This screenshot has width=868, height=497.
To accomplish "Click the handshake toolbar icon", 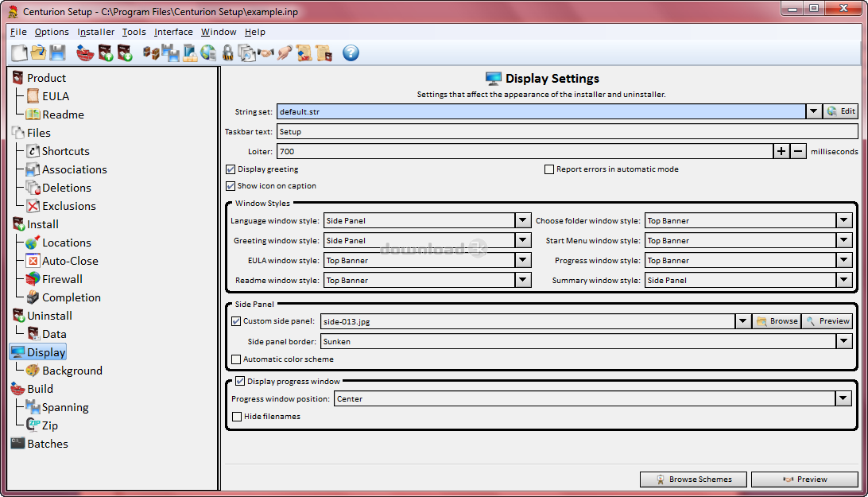I will click(265, 53).
